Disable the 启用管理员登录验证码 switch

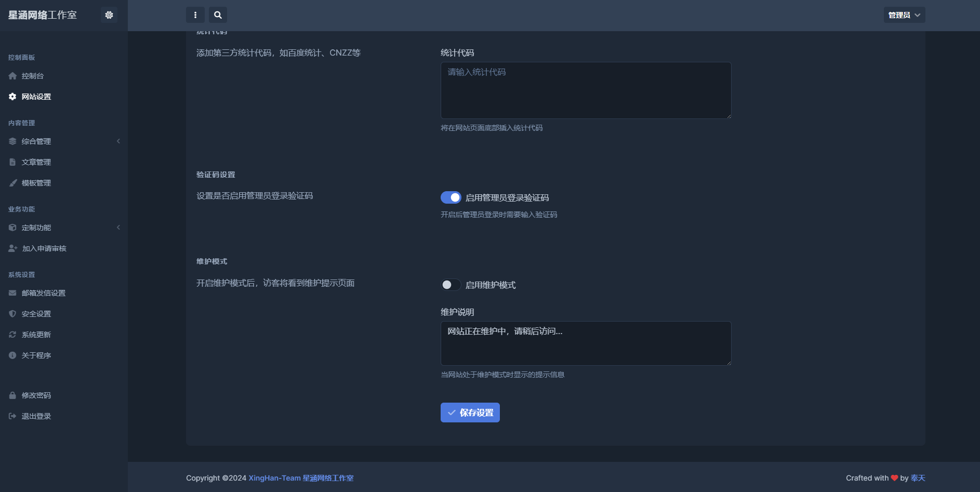coord(451,197)
